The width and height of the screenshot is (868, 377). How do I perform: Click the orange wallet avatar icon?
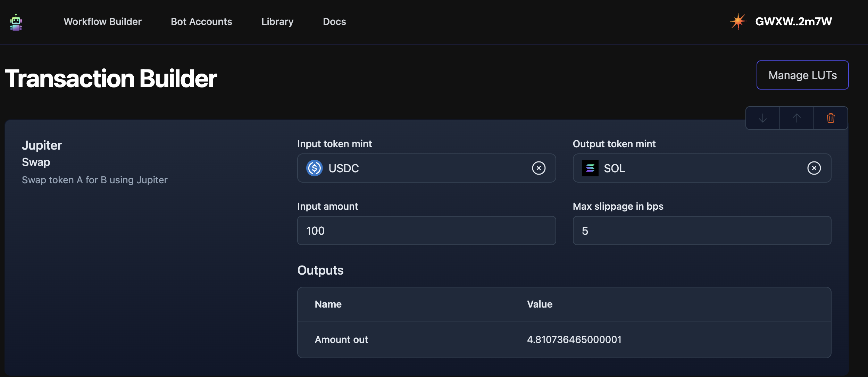(738, 22)
